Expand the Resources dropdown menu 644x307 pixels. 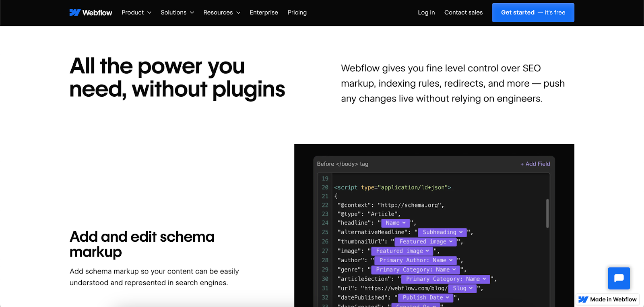pyautogui.click(x=222, y=12)
